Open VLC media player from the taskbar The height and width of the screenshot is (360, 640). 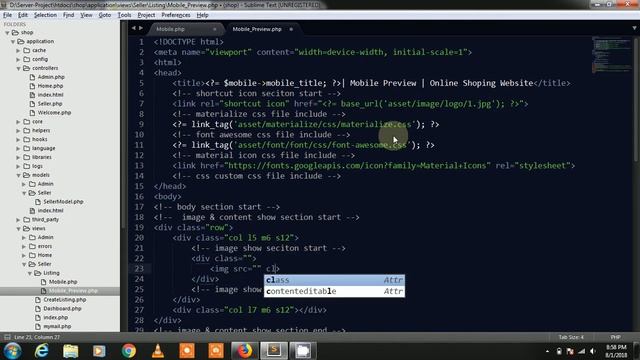tap(158, 351)
